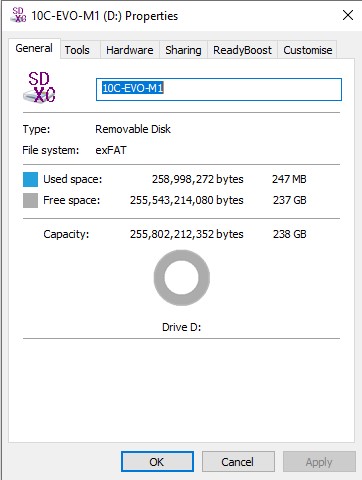Image resolution: width=362 pixels, height=480 pixels.
Task: Switch to the Sharing tab
Action: pos(183,50)
